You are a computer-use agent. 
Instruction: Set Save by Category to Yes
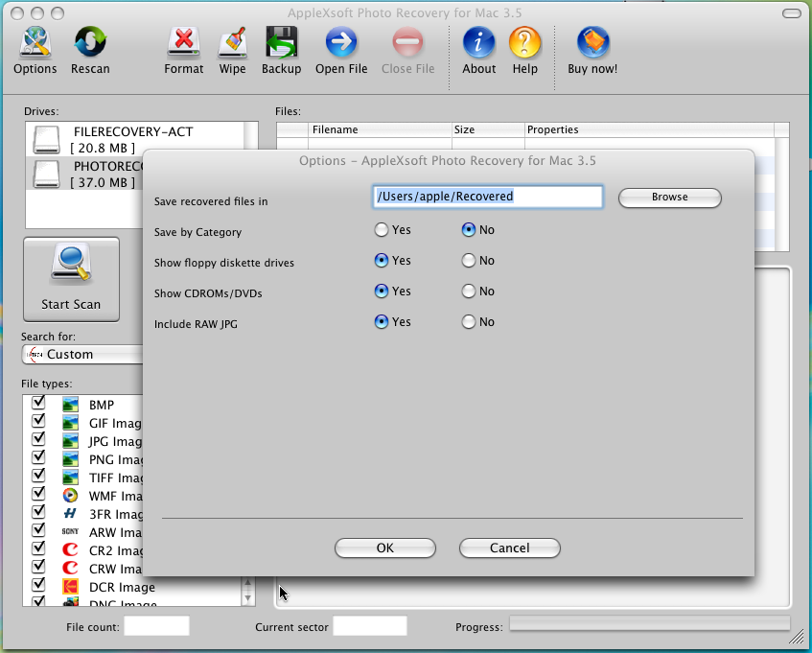(382, 230)
